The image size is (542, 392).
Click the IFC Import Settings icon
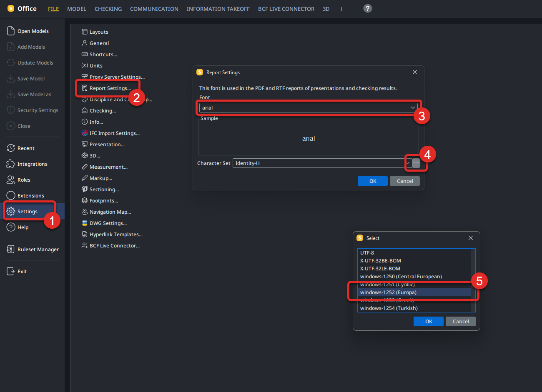85,133
